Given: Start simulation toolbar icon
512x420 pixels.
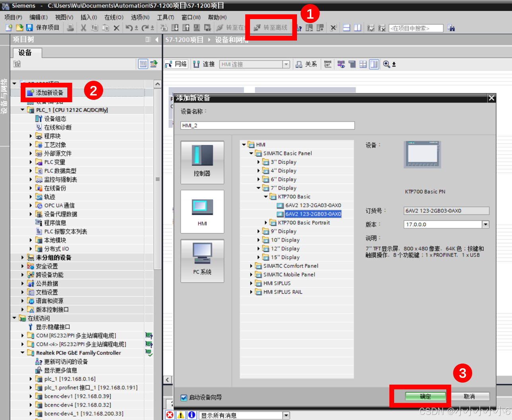Looking at the screenshot, I should coord(197,28).
